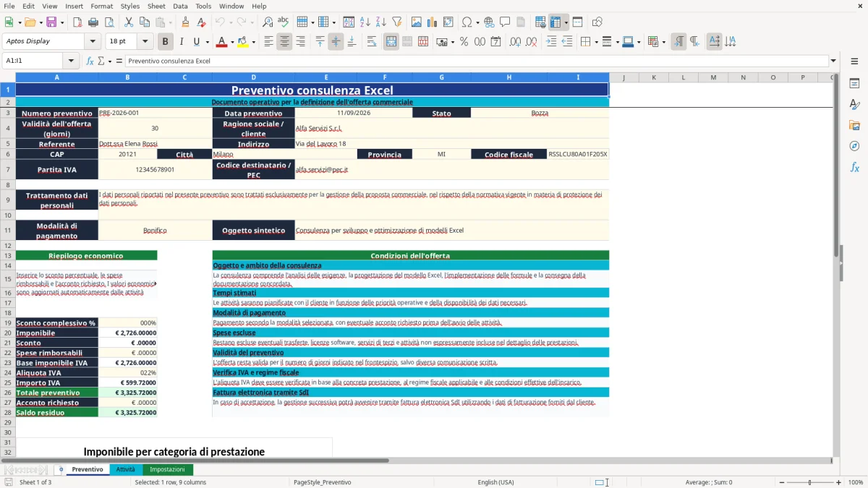Toggle Merge and Center Cells
This screenshot has height=488, width=868.
click(391, 42)
